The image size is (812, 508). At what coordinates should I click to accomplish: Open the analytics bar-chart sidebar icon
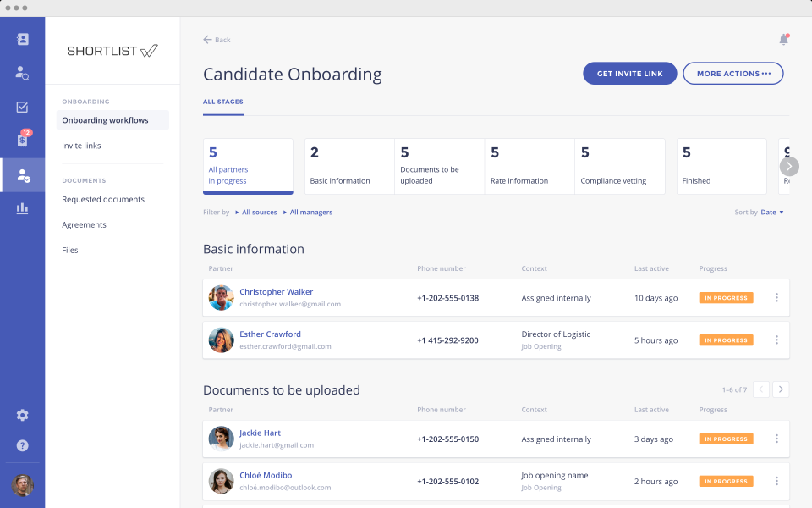tap(22, 208)
